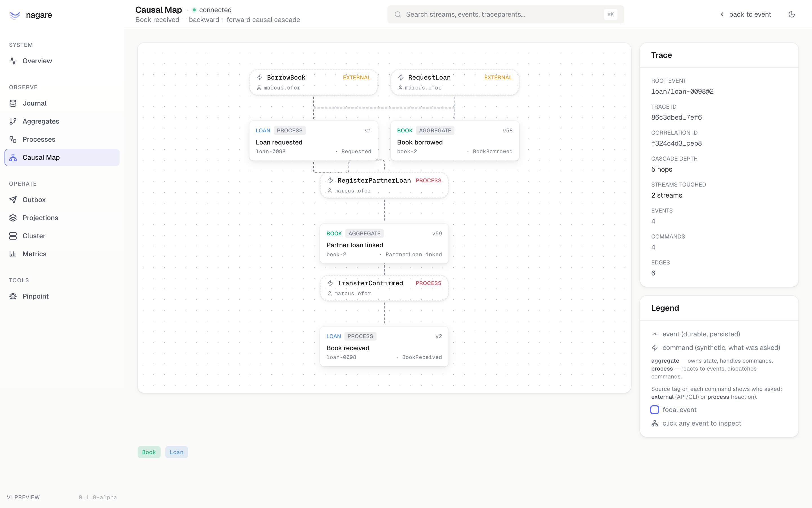Click the Journal database icon

coord(13,103)
